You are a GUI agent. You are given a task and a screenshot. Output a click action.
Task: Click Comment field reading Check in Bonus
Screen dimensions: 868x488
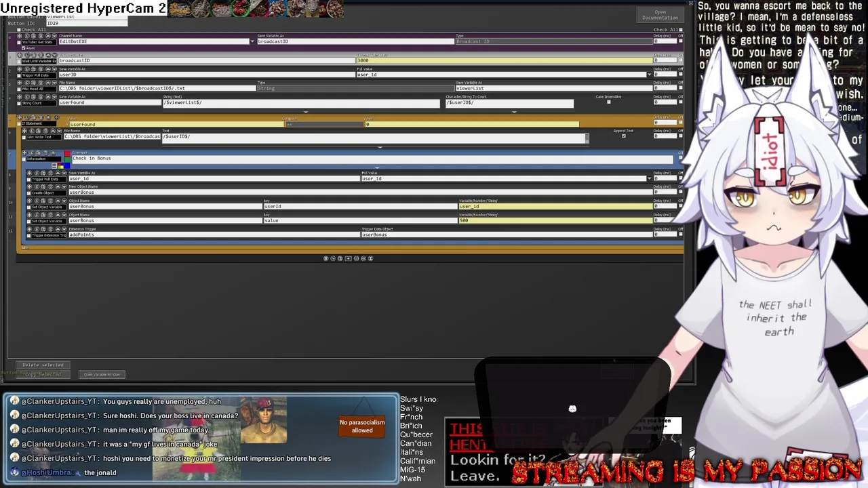pyautogui.click(x=372, y=159)
